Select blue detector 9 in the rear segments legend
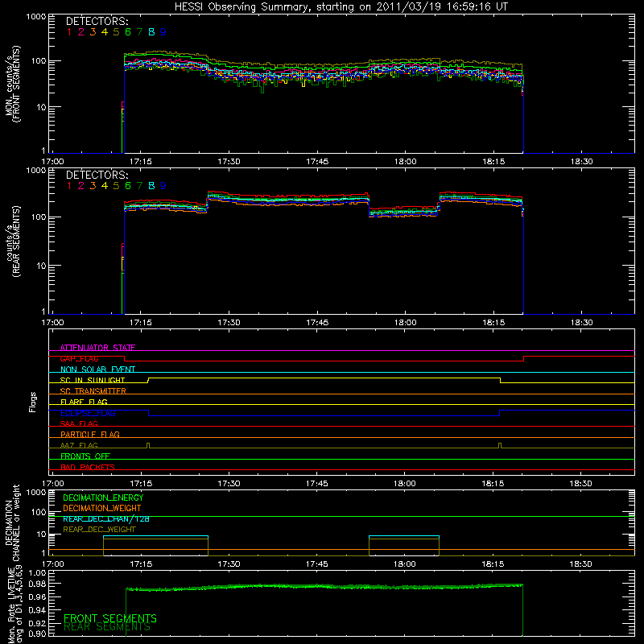The image size is (644, 644). tap(163, 186)
